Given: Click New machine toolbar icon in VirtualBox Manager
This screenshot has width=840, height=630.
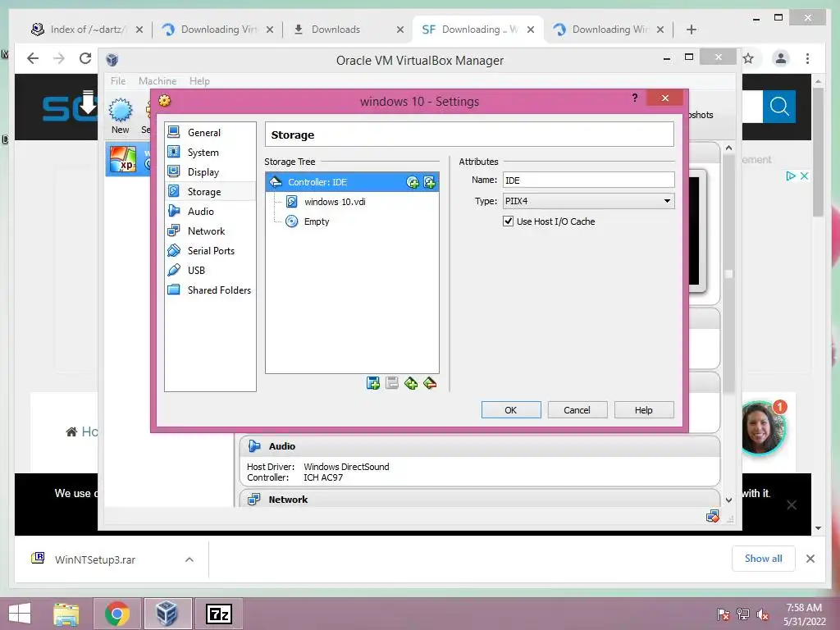Looking at the screenshot, I should (x=120, y=115).
